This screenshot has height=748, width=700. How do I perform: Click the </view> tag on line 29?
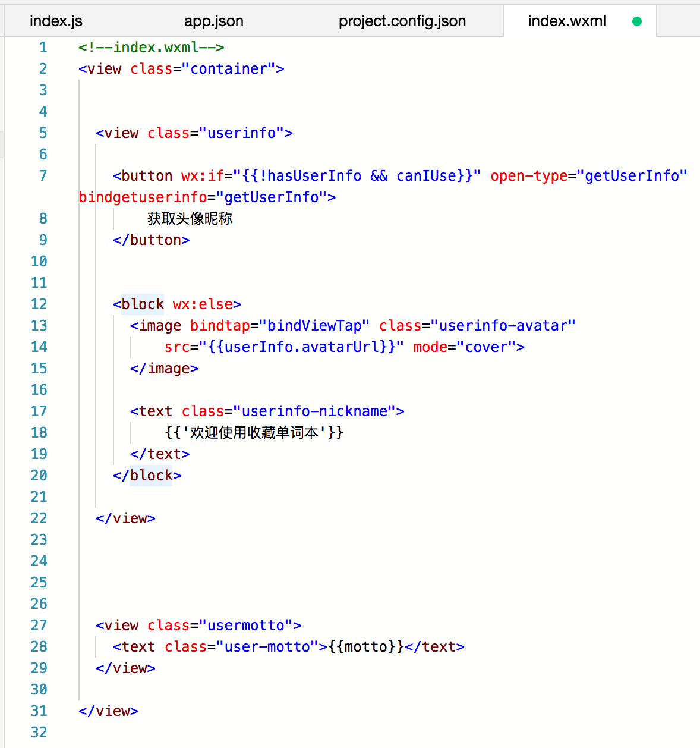[126, 668]
